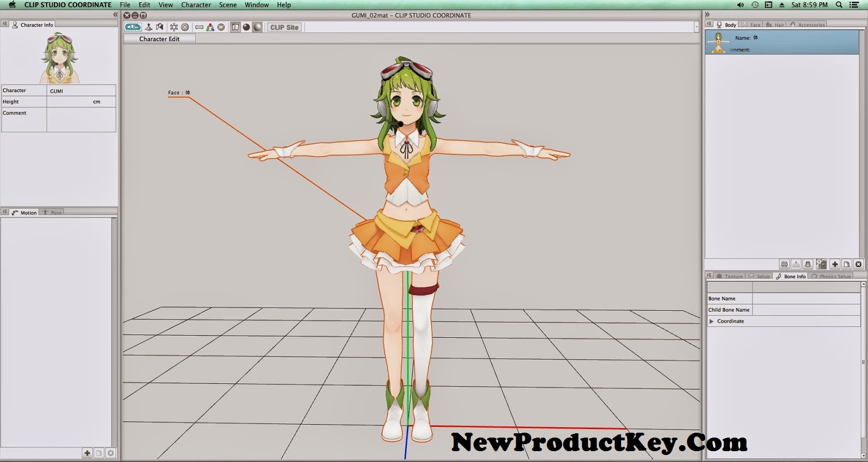Open the Window menu
Image resolution: width=868 pixels, height=462 pixels.
coord(257,5)
